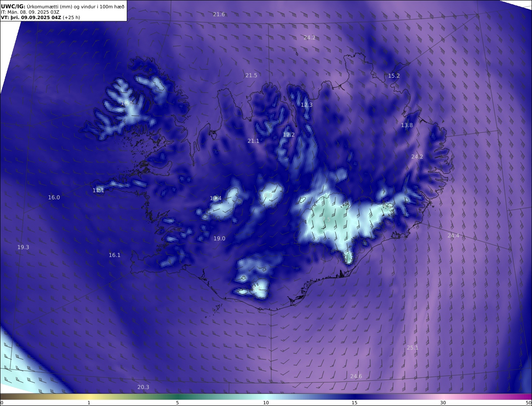532x406 pixels.
Task: Click the 'VT: þri. 09.09.2025 04Z (+25 h)' valid time
Action: [x=40, y=17]
